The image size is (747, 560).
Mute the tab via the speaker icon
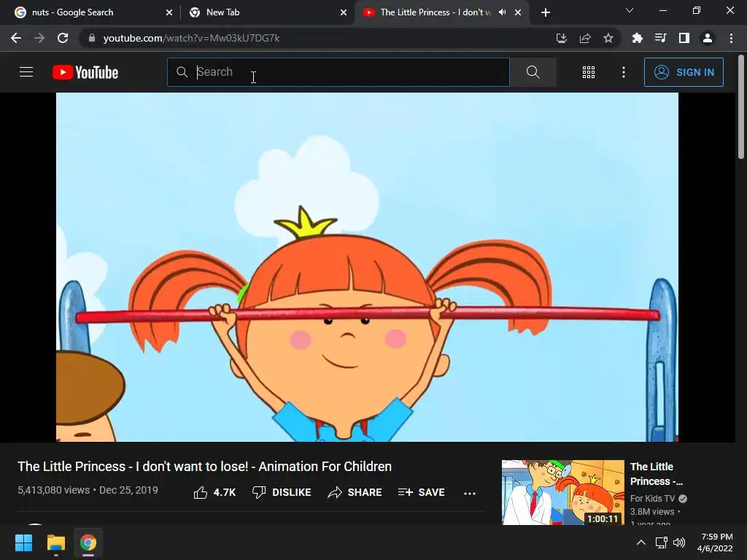[502, 12]
